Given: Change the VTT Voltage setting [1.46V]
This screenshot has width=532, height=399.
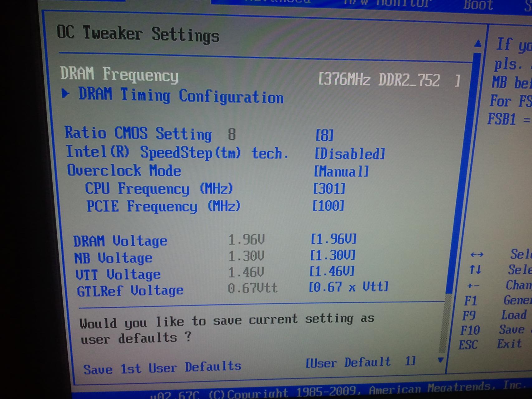Looking at the screenshot, I should click(332, 271).
